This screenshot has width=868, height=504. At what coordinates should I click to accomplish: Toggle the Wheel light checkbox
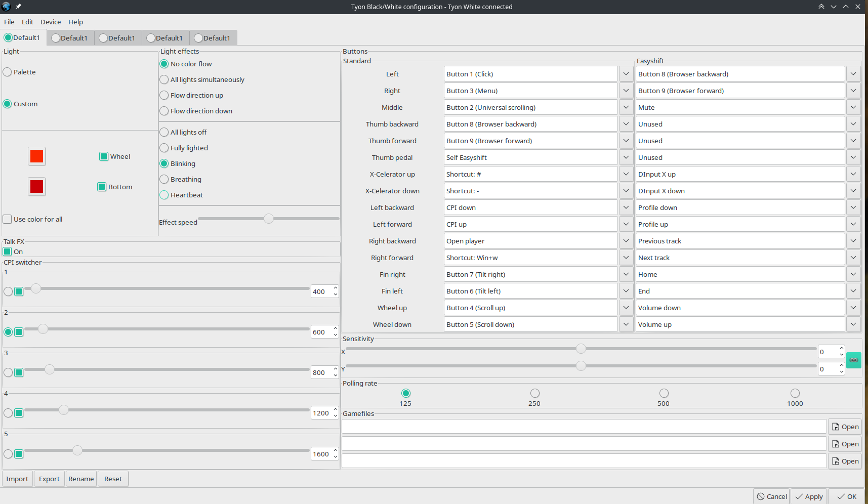coord(104,156)
